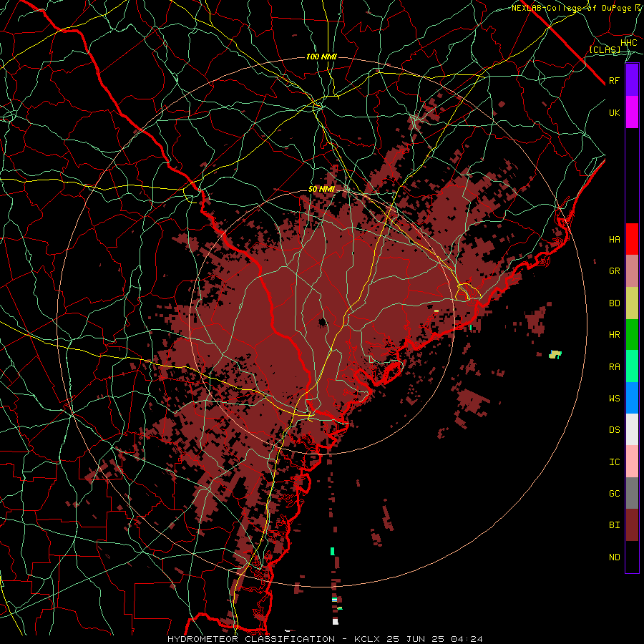Click the WS legend label
This screenshot has width=644, height=644.
(x=614, y=399)
